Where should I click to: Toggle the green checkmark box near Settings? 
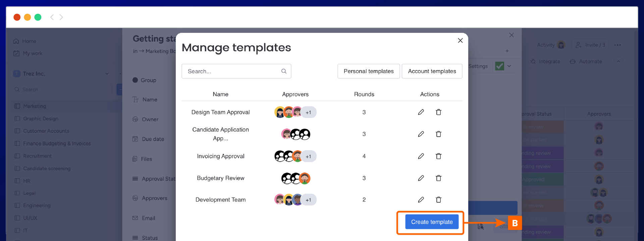[x=499, y=66]
